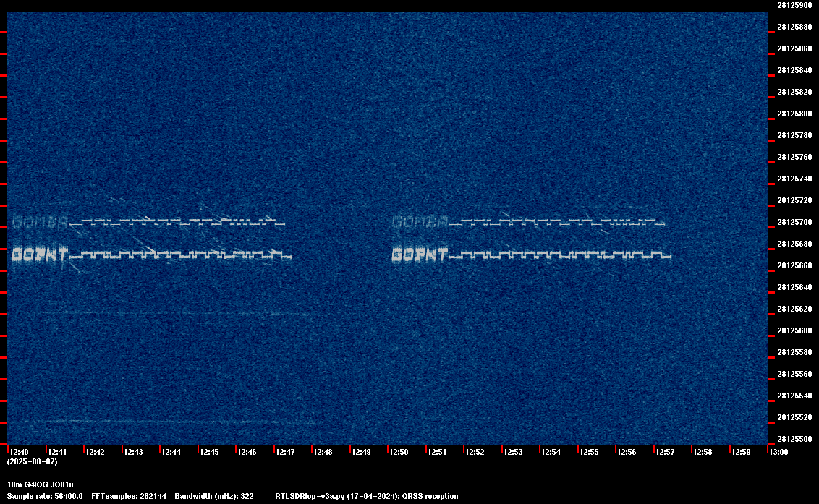Select the 28125640 frequency label
This screenshot has width=819, height=504.
pyautogui.click(x=795, y=287)
